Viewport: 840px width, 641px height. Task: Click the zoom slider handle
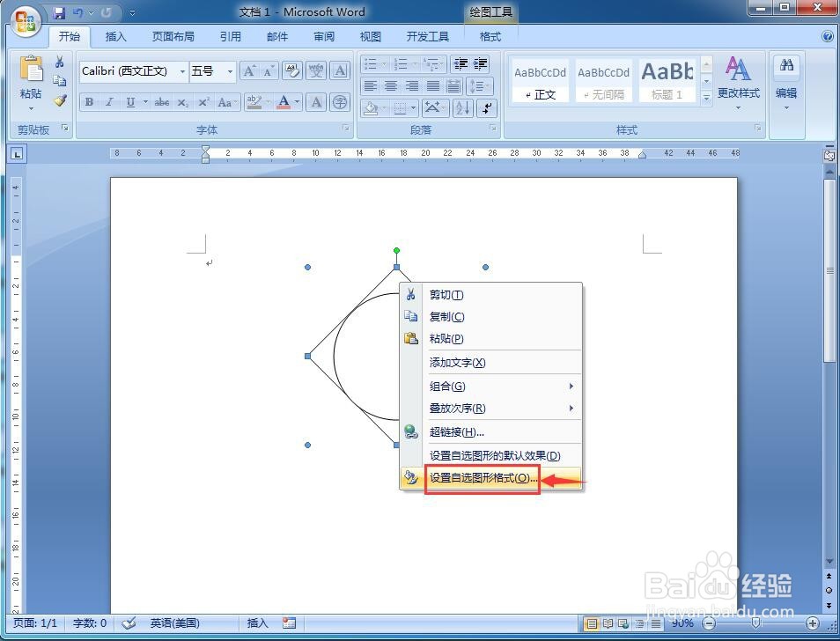click(755, 623)
